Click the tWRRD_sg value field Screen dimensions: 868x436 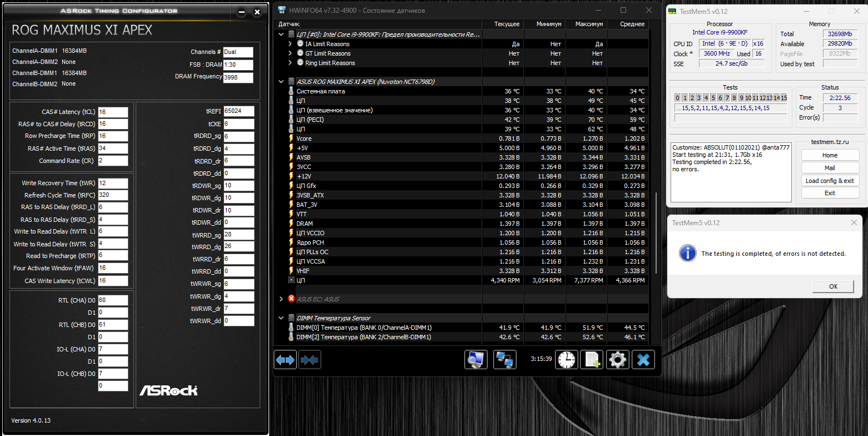coord(239,235)
